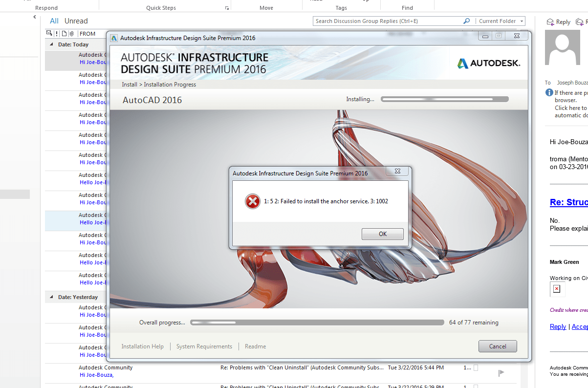Click the Overall progress bar
This screenshot has width=588, height=388.
click(x=317, y=322)
